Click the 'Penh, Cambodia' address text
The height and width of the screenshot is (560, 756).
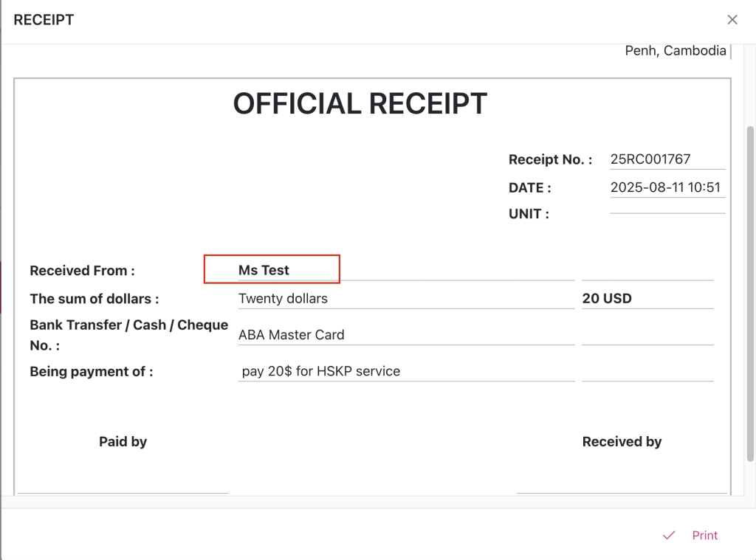676,51
